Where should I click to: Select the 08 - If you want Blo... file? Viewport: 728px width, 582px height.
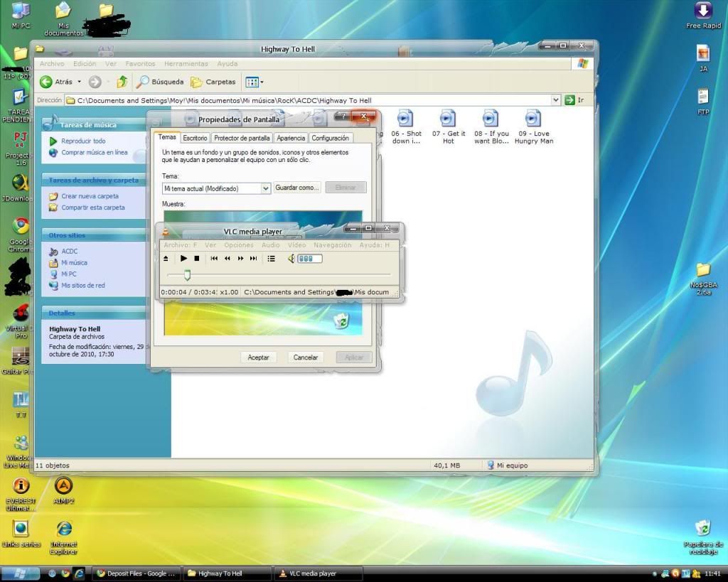(x=491, y=126)
